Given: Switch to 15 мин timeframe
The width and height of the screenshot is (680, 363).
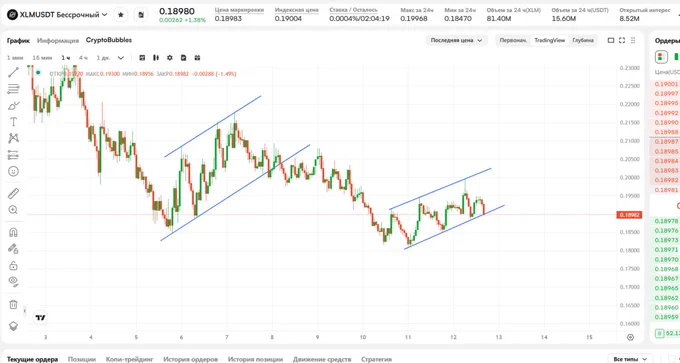Looking at the screenshot, I should [42, 58].
